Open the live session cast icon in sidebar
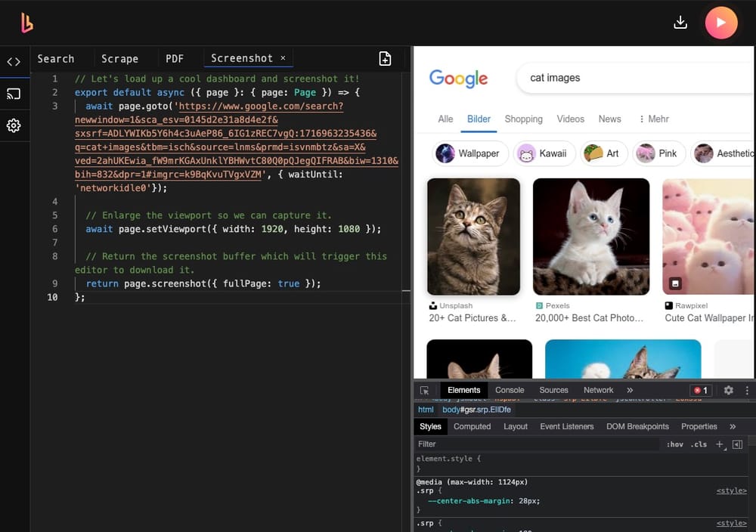This screenshot has width=756, height=532. [x=14, y=94]
